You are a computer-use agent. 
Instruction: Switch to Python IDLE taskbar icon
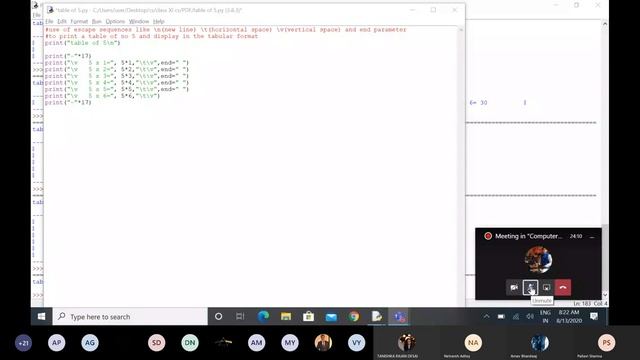click(377, 316)
